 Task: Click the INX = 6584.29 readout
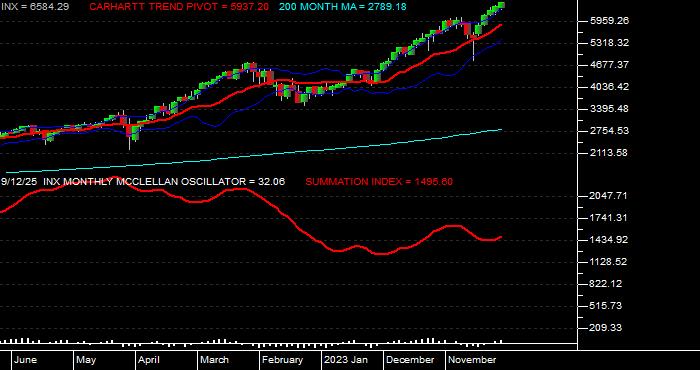[34, 7]
